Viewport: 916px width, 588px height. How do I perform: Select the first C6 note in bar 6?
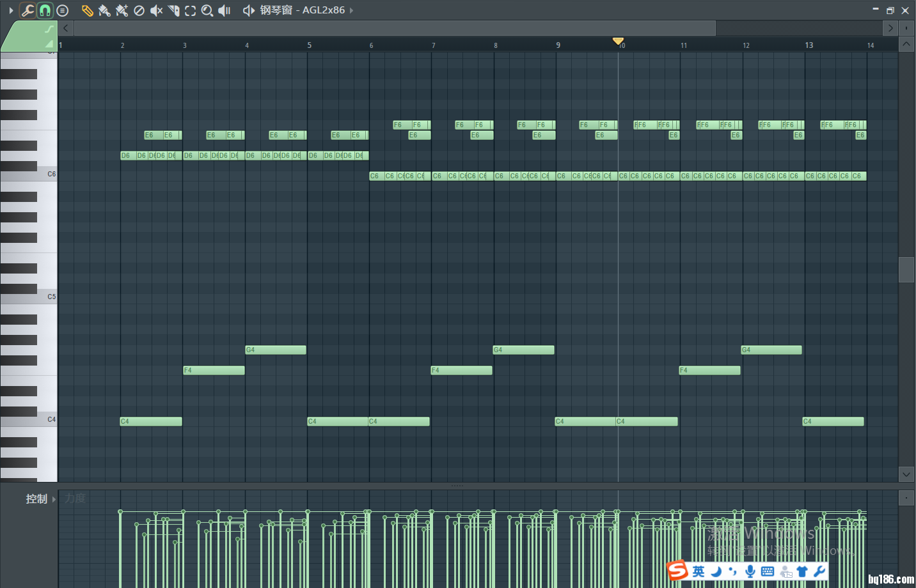376,176
